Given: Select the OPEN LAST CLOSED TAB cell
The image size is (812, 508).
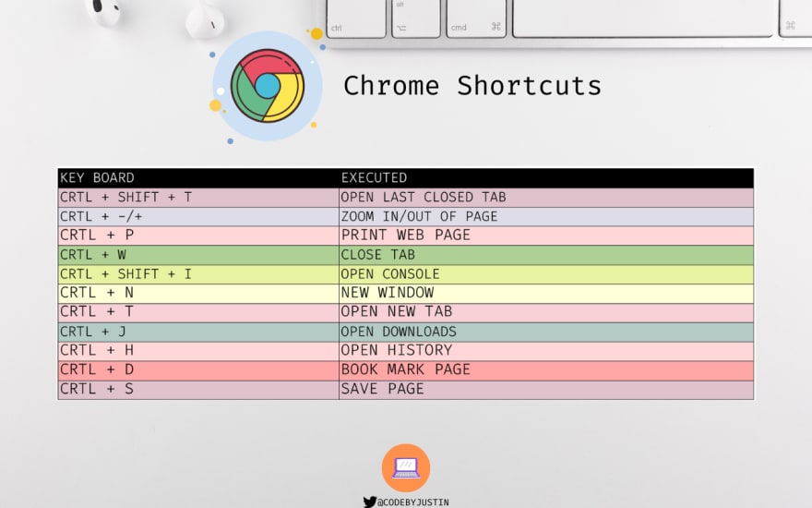Looking at the screenshot, I should [546, 198].
